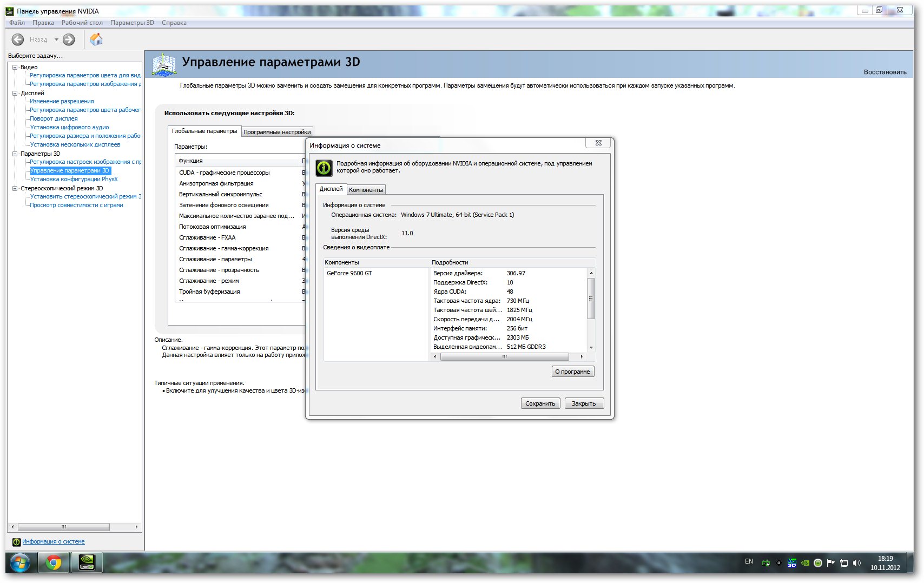Click the Подробности column header
This screenshot has height=583, width=924.
pyautogui.click(x=513, y=262)
